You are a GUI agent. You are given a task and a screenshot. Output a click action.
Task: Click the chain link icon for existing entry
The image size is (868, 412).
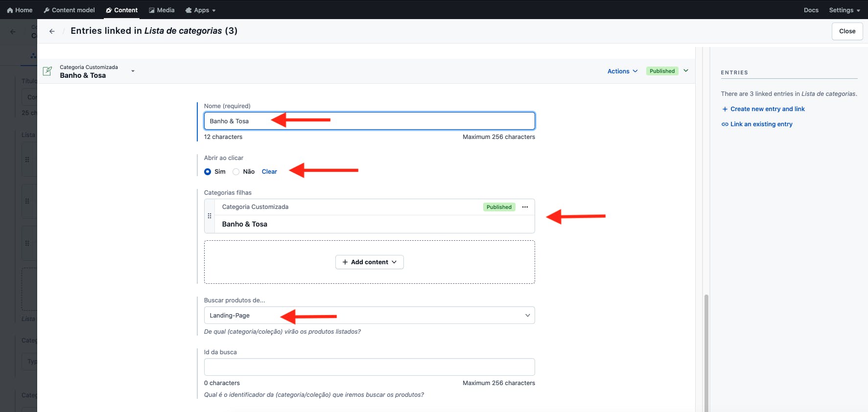725,124
